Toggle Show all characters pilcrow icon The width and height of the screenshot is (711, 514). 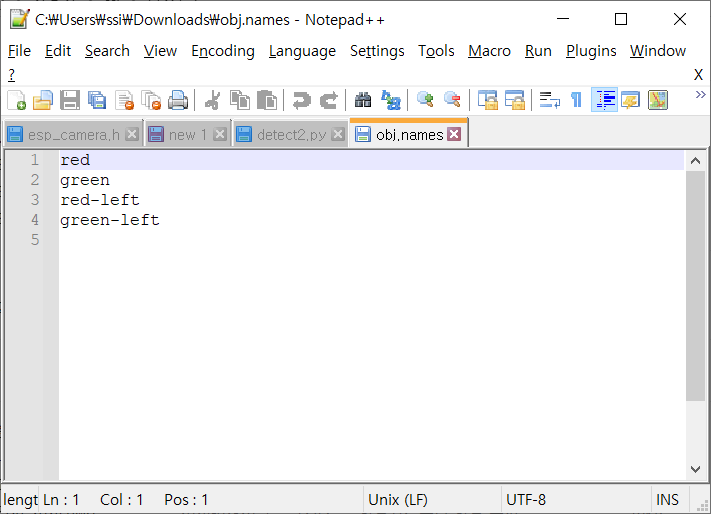point(576,100)
